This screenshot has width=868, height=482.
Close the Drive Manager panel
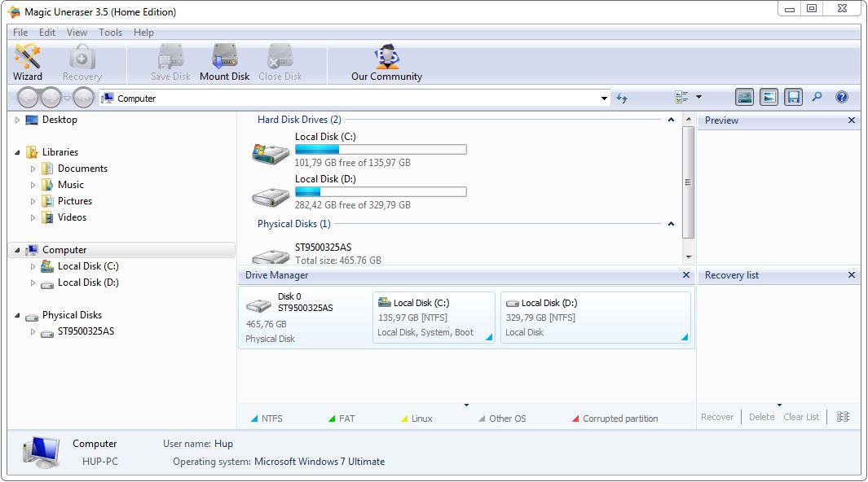686,275
